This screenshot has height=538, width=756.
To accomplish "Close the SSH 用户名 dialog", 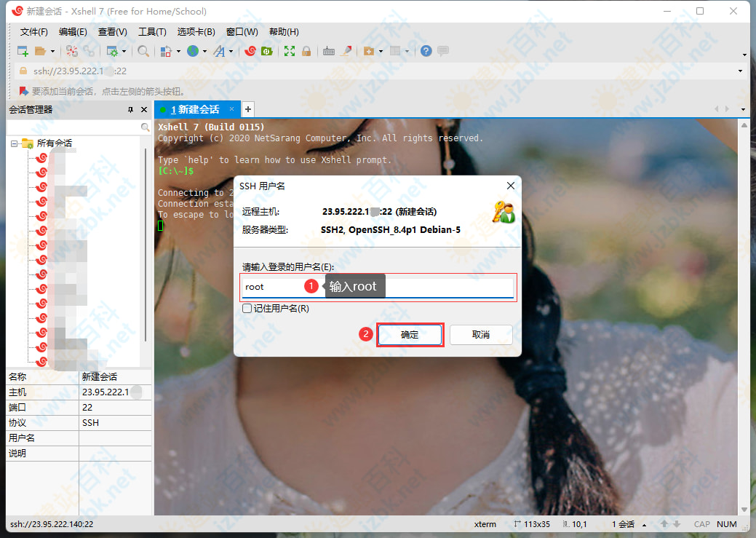I will (511, 186).
